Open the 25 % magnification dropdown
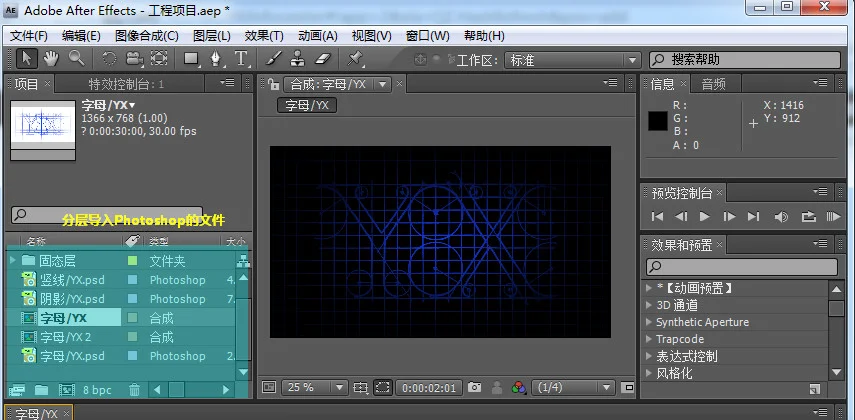This screenshot has width=855, height=420. [x=315, y=387]
